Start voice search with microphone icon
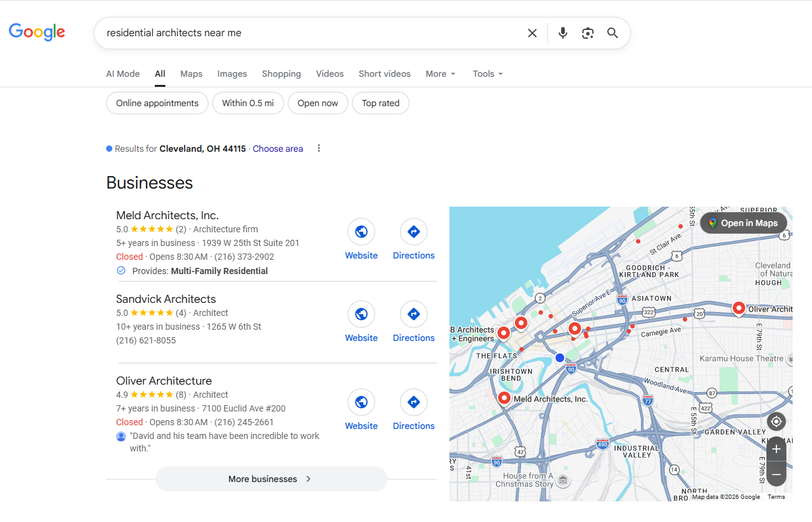The height and width of the screenshot is (522, 812). tap(562, 33)
